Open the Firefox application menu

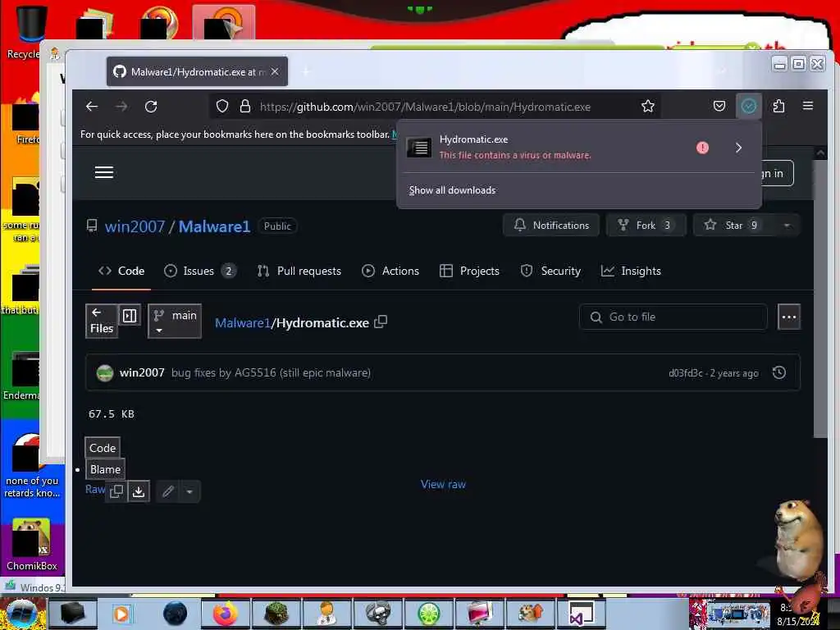(x=808, y=106)
